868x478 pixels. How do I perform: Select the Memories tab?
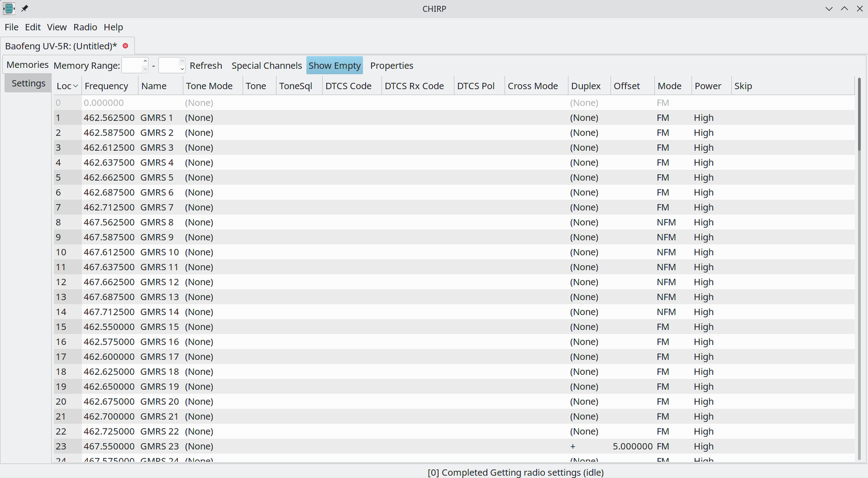[x=27, y=65]
